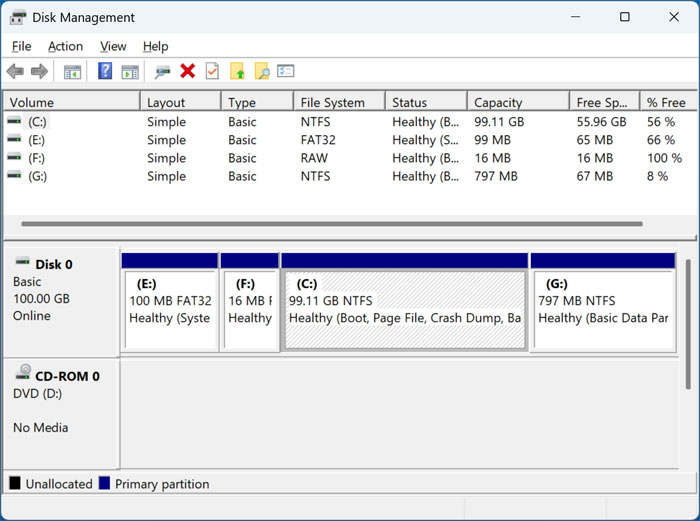The image size is (700, 521).
Task: Click the 55.96 GB free space cell
Action: 601,122
